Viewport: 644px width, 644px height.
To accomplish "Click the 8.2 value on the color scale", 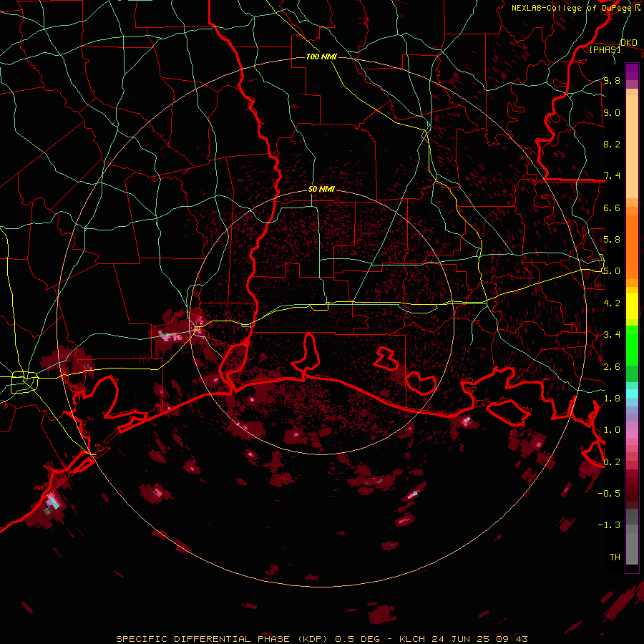I will (x=612, y=144).
